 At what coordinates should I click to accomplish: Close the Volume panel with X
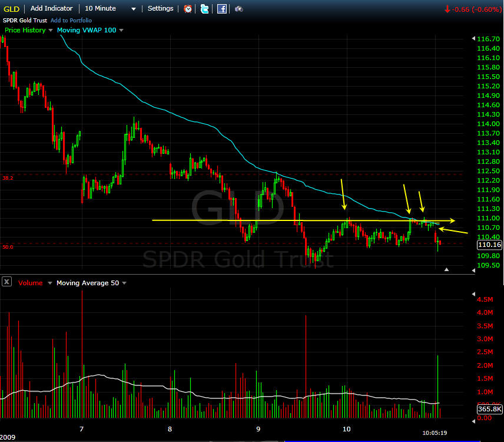click(6, 282)
